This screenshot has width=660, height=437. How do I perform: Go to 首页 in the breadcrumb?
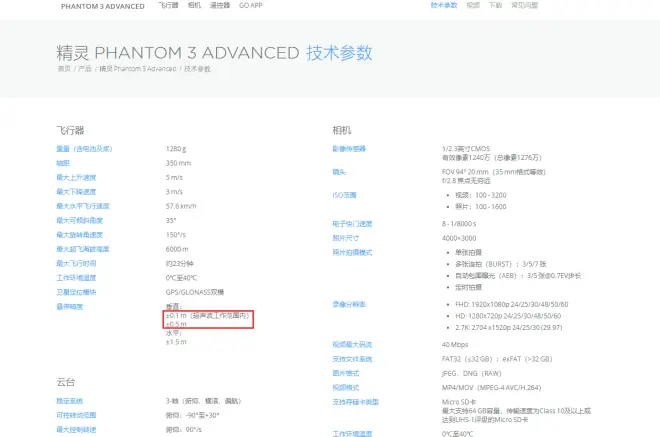tap(64, 69)
